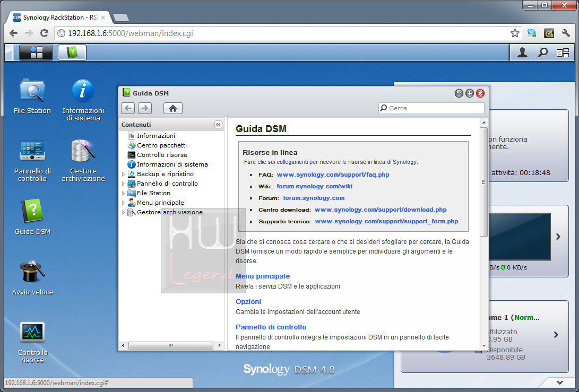
Task: Expand the network traffic widget arrow
Action: click(558, 237)
